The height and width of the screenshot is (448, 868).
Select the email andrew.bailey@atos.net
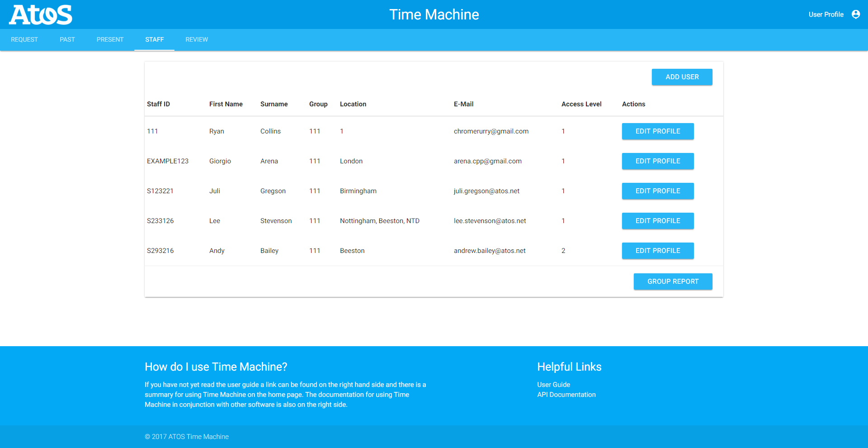pyautogui.click(x=489, y=251)
